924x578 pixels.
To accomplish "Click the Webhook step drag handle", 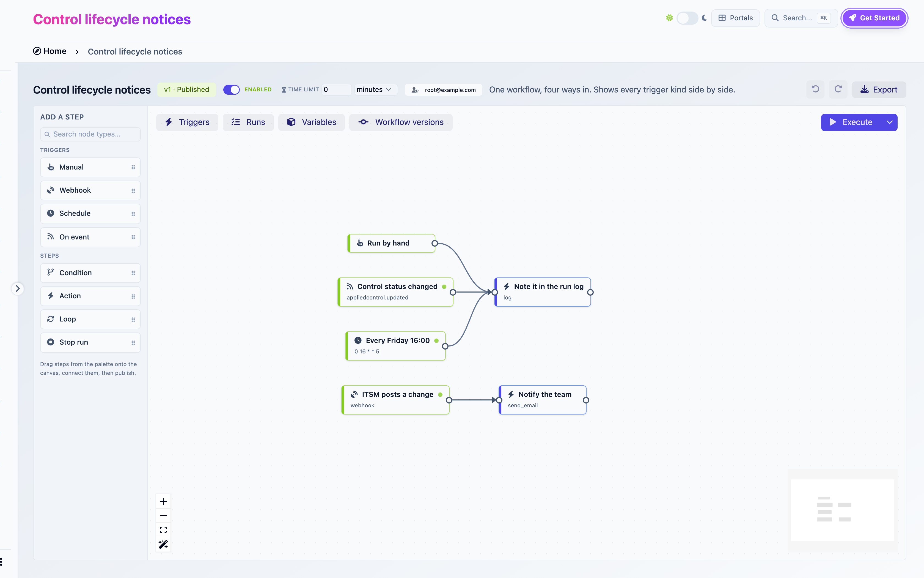I will (x=133, y=190).
